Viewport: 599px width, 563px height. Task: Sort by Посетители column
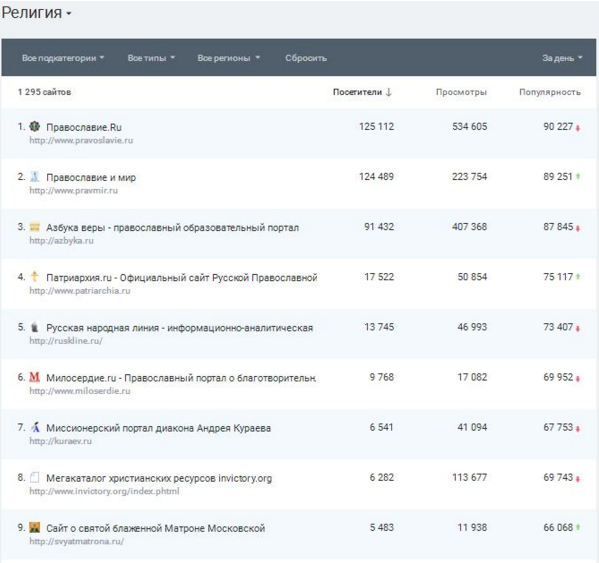tap(362, 92)
